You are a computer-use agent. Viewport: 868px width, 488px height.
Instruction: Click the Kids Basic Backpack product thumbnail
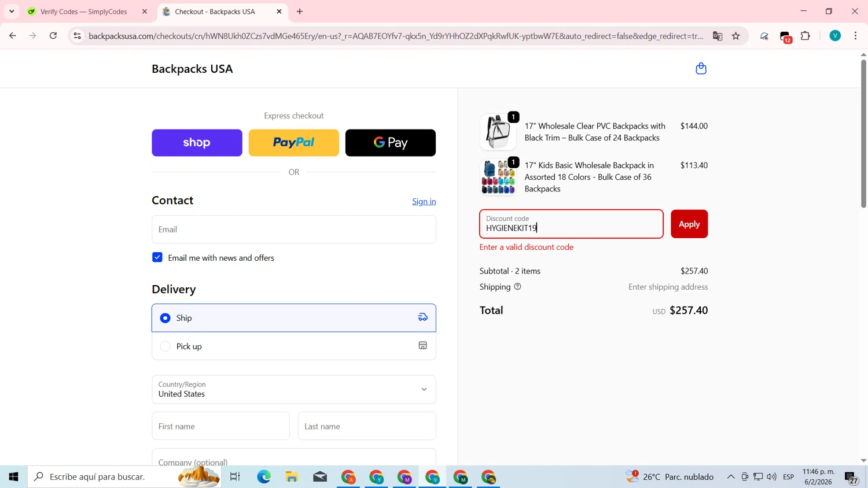pos(498,177)
